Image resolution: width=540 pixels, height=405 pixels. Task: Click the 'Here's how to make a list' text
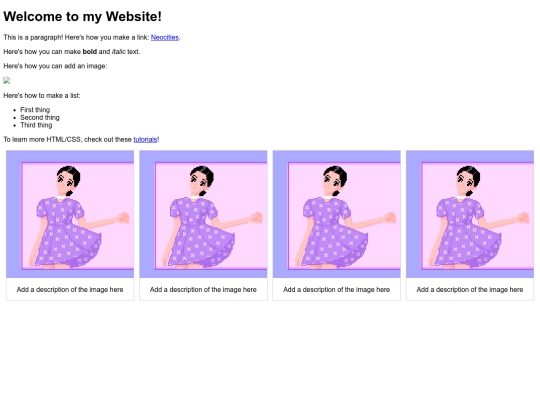click(42, 95)
